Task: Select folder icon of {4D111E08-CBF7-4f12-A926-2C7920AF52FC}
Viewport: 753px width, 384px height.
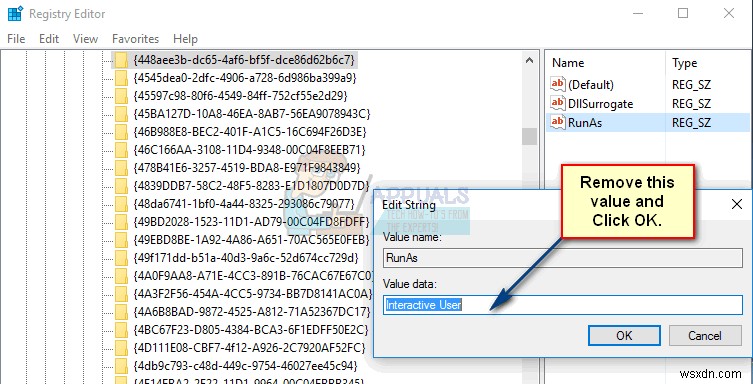Action: point(121,347)
